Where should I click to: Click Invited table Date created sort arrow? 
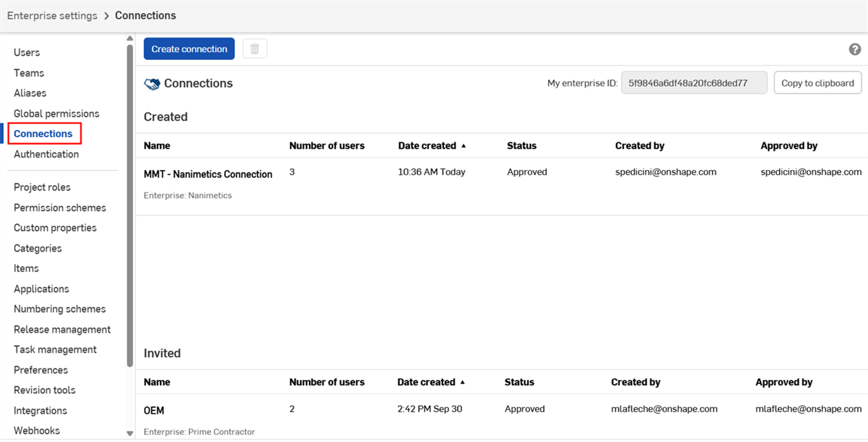tap(463, 382)
